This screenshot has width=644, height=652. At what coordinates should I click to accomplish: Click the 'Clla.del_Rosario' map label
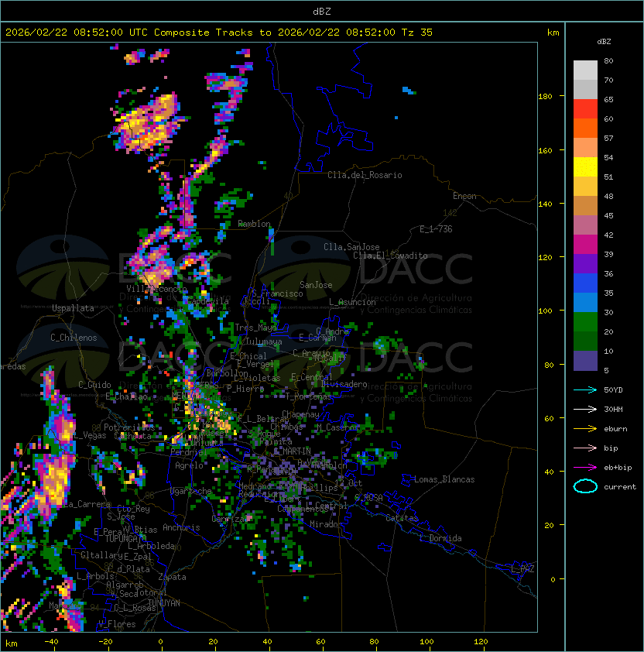[x=365, y=175]
